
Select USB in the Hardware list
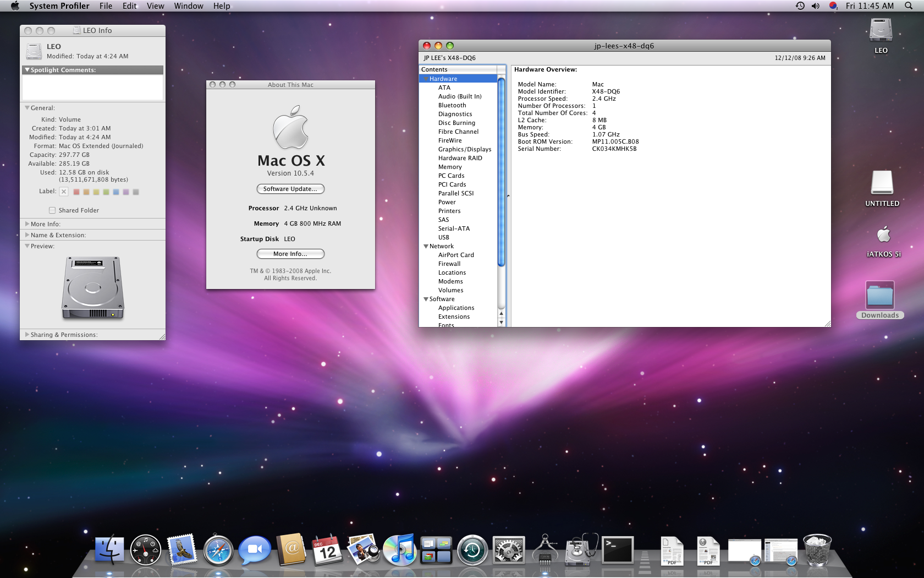[444, 237]
